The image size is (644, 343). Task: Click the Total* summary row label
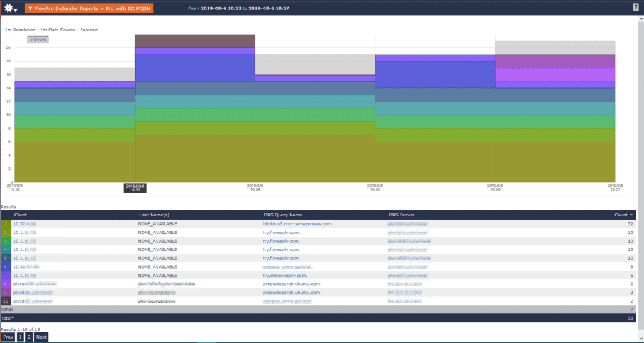8,318
